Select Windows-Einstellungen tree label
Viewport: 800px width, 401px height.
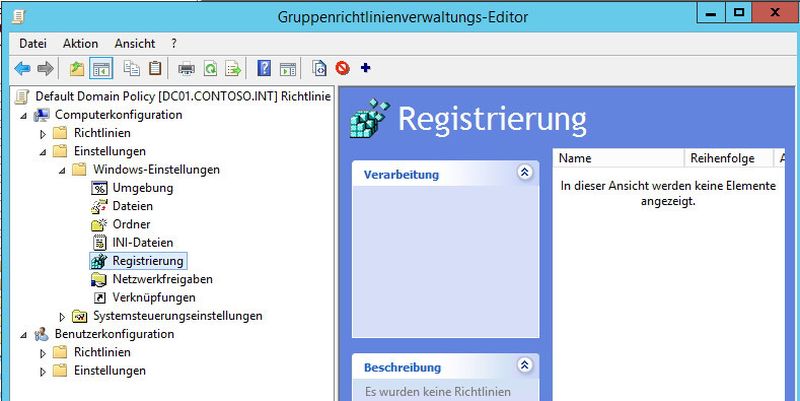point(156,169)
